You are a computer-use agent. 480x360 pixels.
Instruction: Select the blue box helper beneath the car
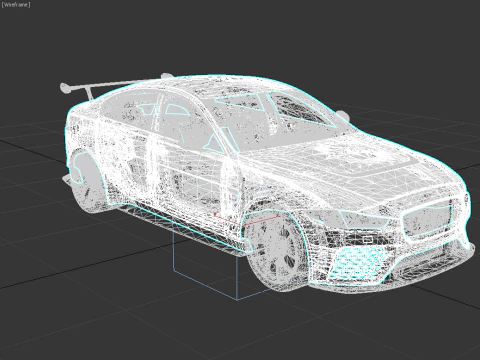coord(222,267)
